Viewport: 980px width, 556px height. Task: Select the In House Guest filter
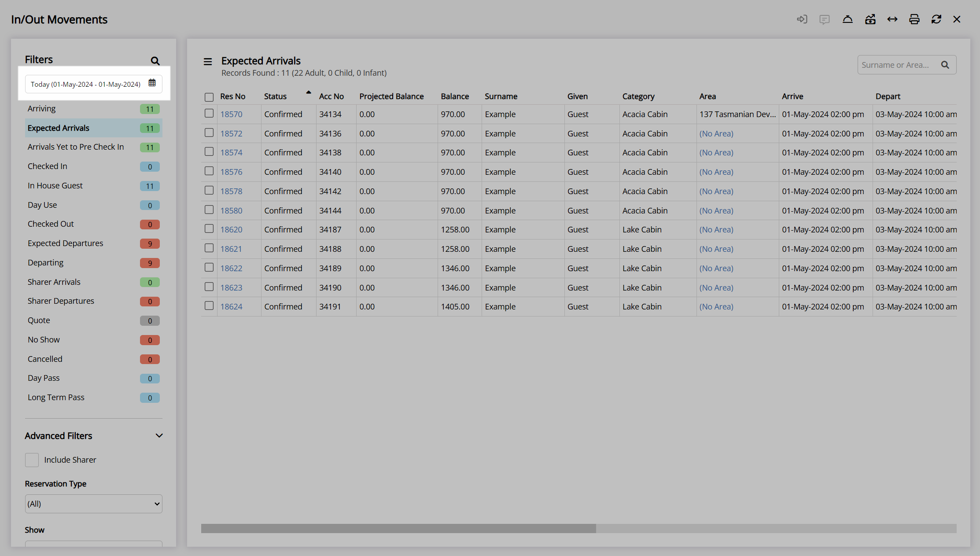[93, 186]
